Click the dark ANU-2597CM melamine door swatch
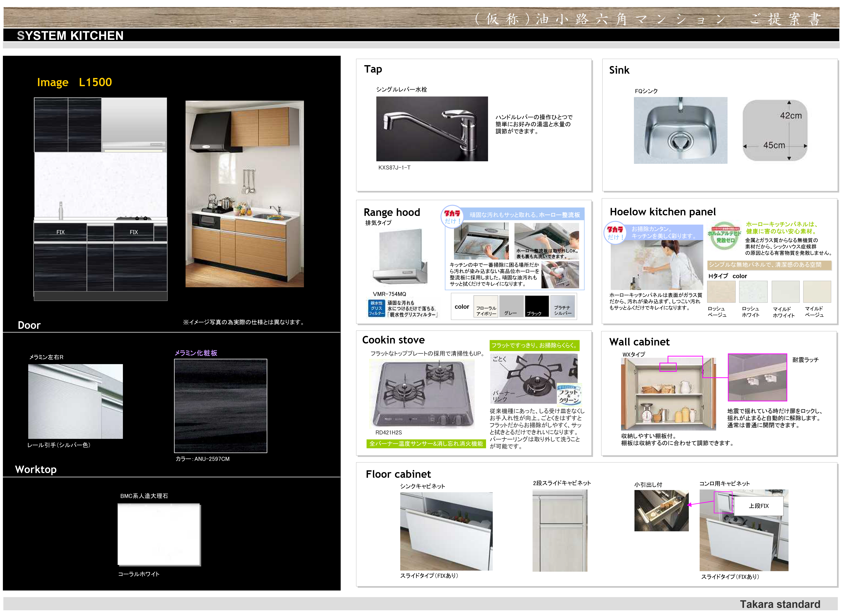Screen dimensions: 845x616 click(220, 406)
